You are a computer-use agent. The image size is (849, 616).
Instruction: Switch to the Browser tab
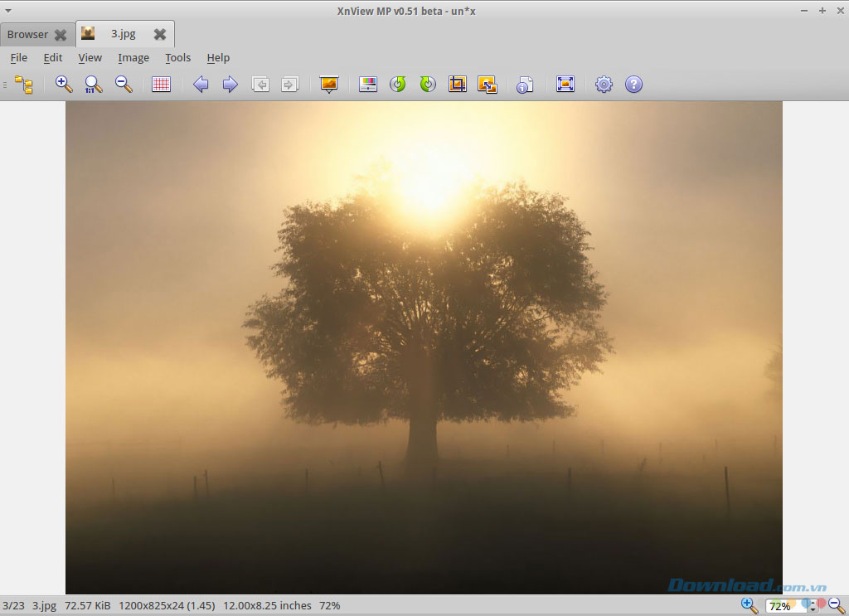tap(27, 35)
